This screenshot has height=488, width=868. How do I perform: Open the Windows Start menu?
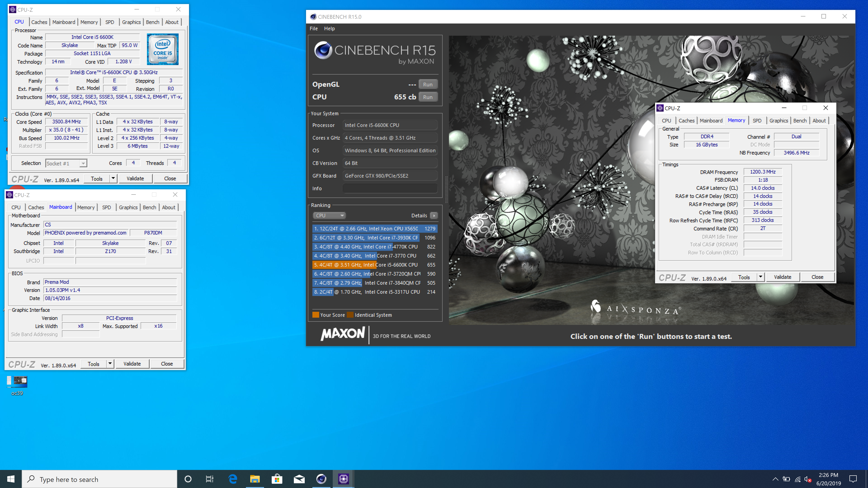click(11, 479)
